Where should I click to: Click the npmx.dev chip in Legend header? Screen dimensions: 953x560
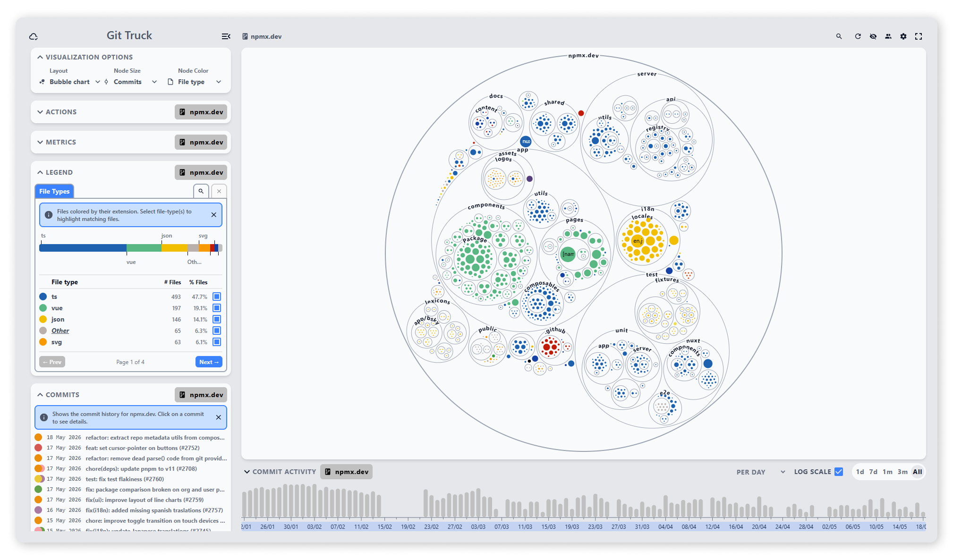201,172
